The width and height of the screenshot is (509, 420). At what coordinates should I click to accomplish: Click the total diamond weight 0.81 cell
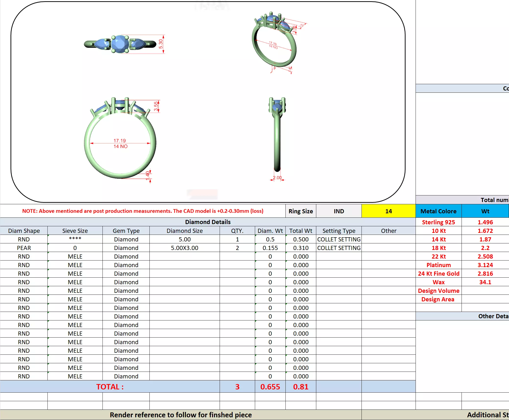pyautogui.click(x=301, y=387)
